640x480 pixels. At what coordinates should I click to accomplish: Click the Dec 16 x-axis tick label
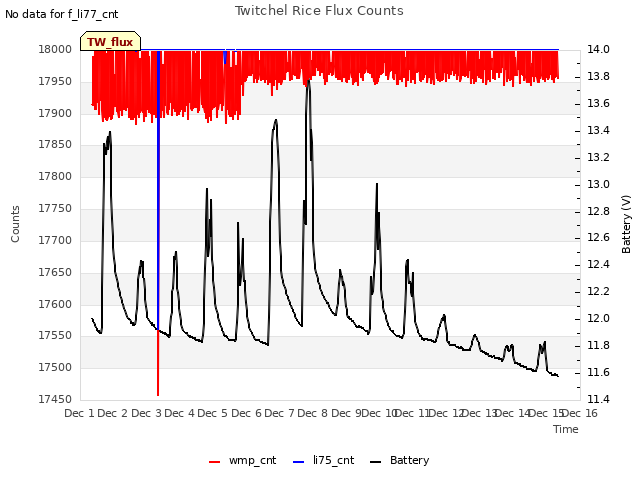click(x=580, y=413)
